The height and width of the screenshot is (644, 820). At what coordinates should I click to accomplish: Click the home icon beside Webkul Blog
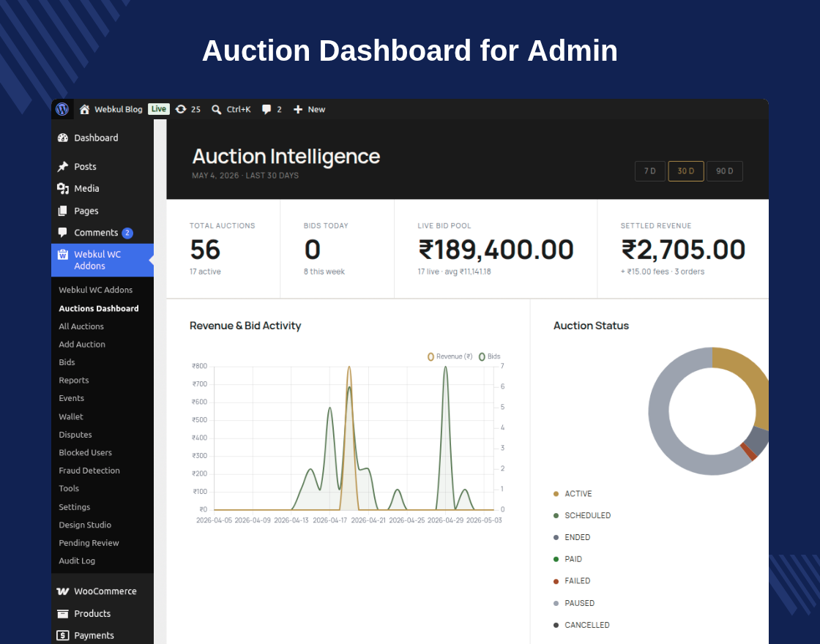pos(84,109)
